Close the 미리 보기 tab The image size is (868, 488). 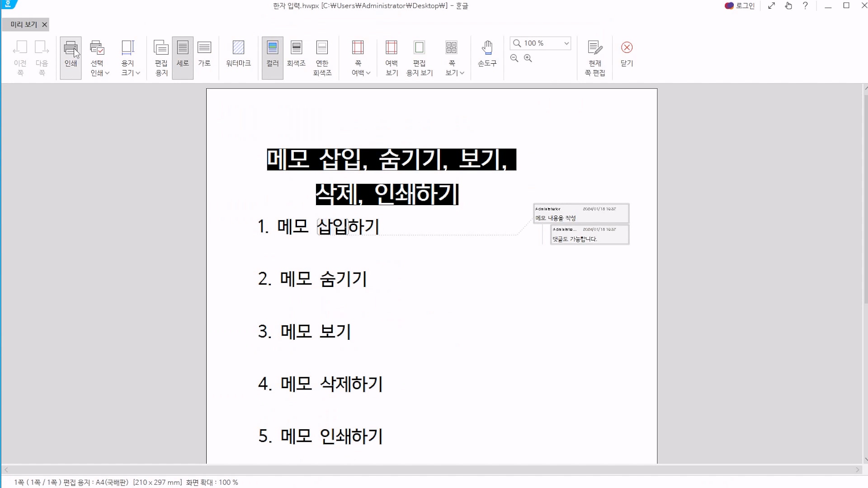tap(45, 25)
